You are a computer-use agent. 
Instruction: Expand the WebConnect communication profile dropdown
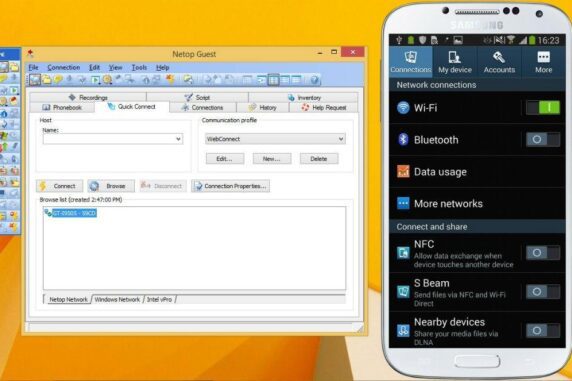pos(341,139)
